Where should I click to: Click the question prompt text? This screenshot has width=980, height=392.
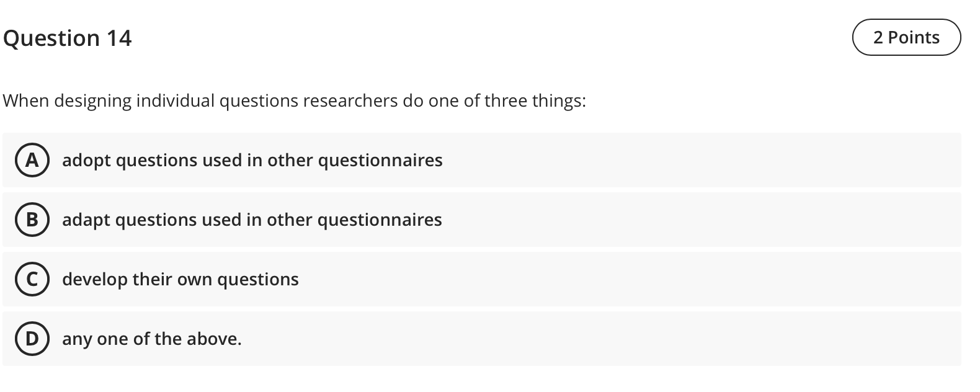coord(295,100)
